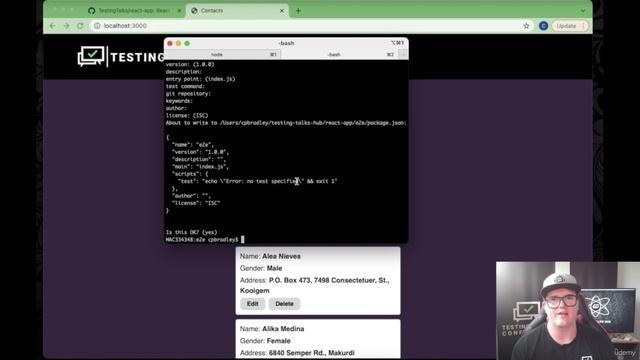Click the address 6840 Semper Rd., Makurdi

(311, 353)
